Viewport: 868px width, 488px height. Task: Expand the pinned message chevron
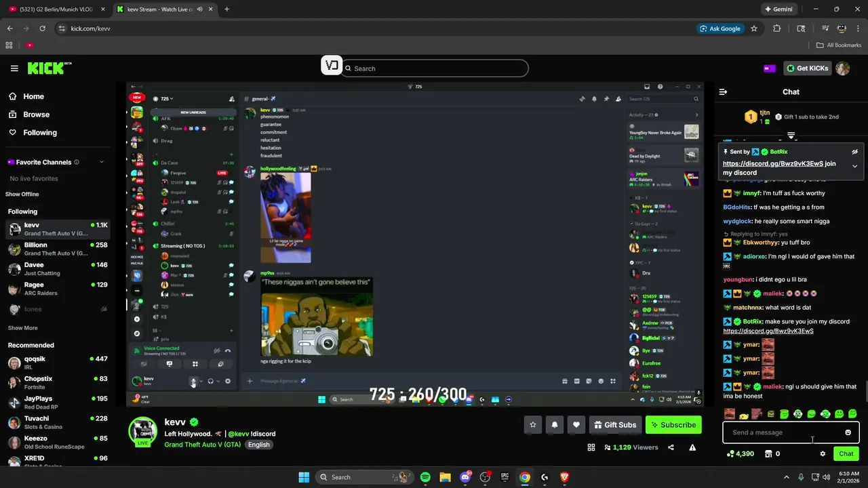pyautogui.click(x=854, y=166)
